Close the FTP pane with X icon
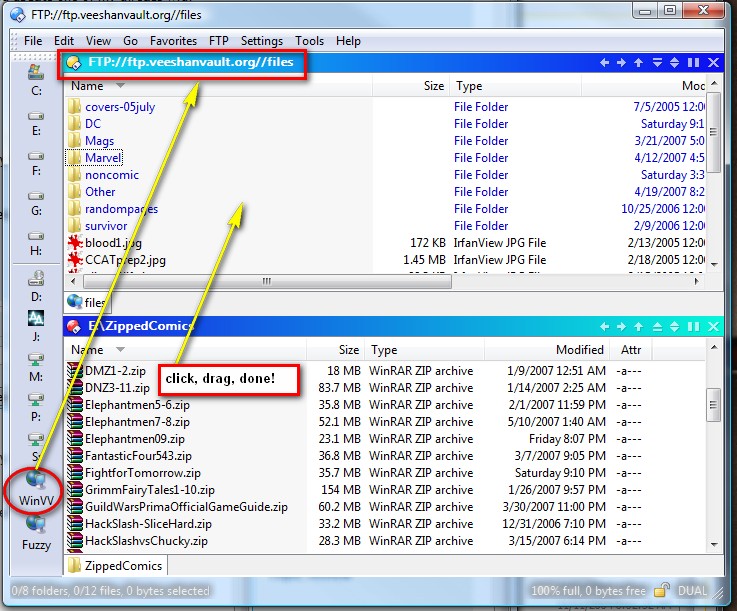Viewport: 737px width, 611px height. click(x=713, y=63)
